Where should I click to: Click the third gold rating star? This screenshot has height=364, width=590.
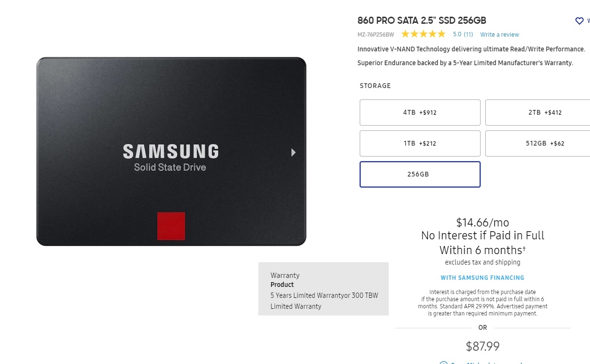[x=423, y=34]
